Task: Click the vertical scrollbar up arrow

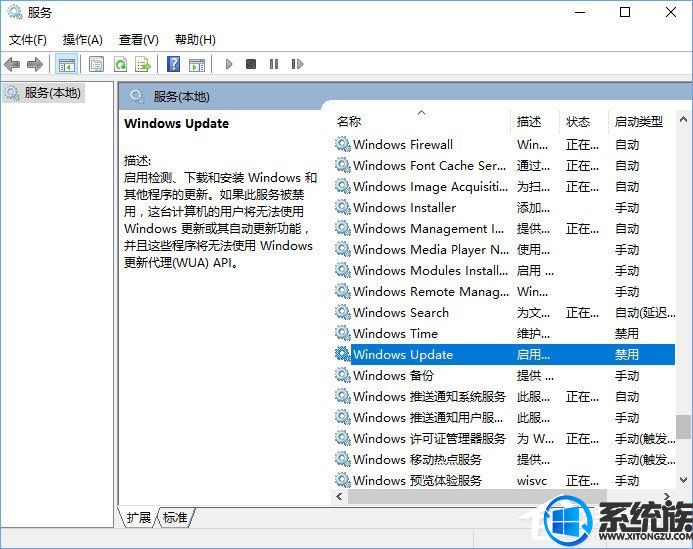Action: pos(683,119)
